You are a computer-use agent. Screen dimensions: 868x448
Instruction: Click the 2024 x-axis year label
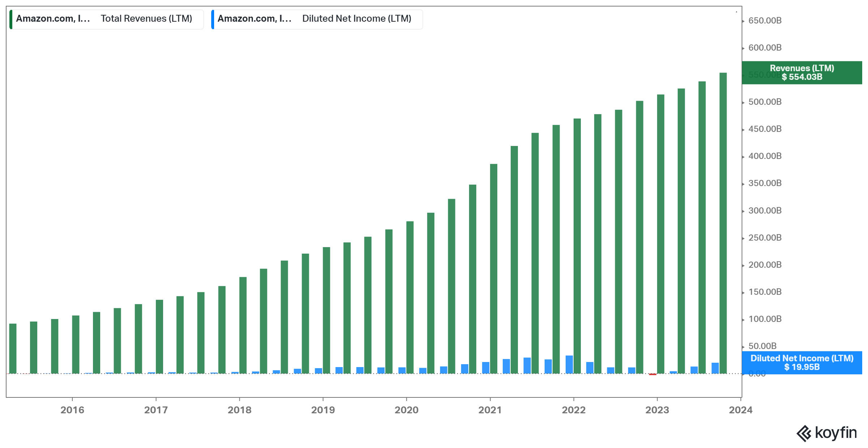[740, 410]
